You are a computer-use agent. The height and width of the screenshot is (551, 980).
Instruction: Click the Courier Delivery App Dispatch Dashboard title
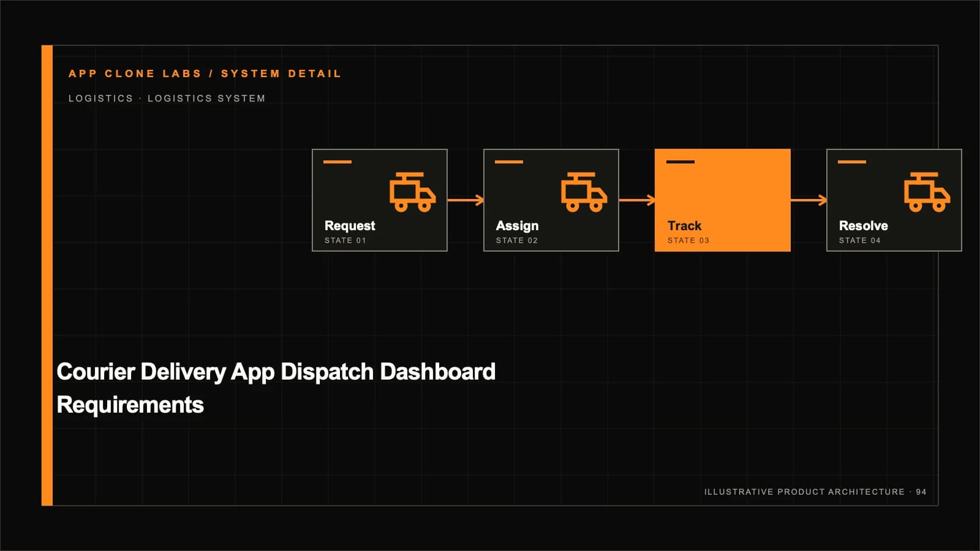point(276,388)
